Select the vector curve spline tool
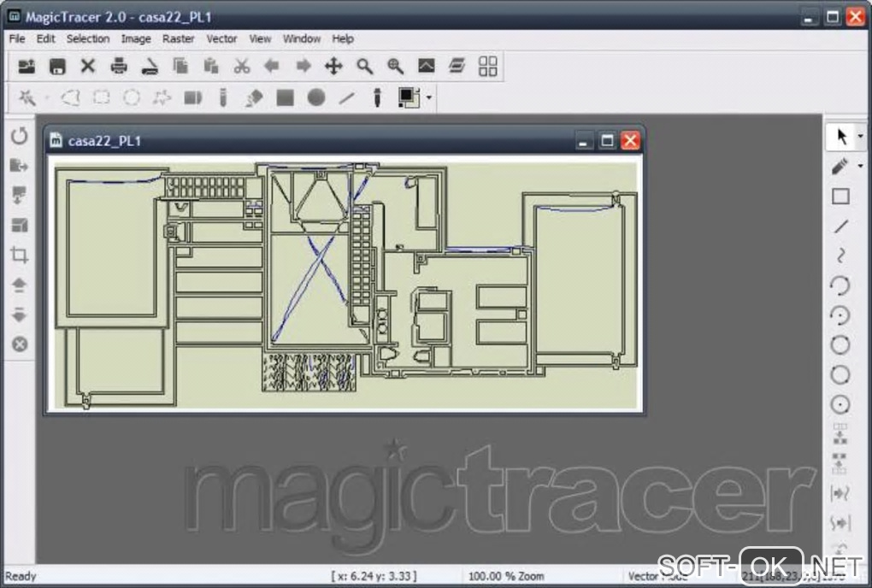 pyautogui.click(x=840, y=256)
